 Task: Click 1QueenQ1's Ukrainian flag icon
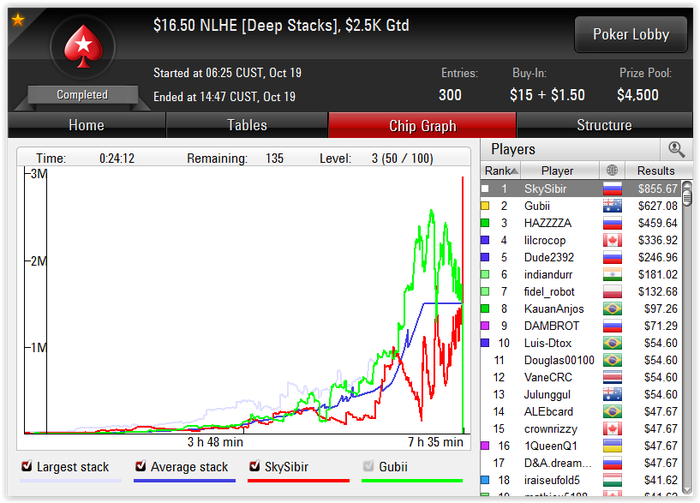tap(612, 445)
